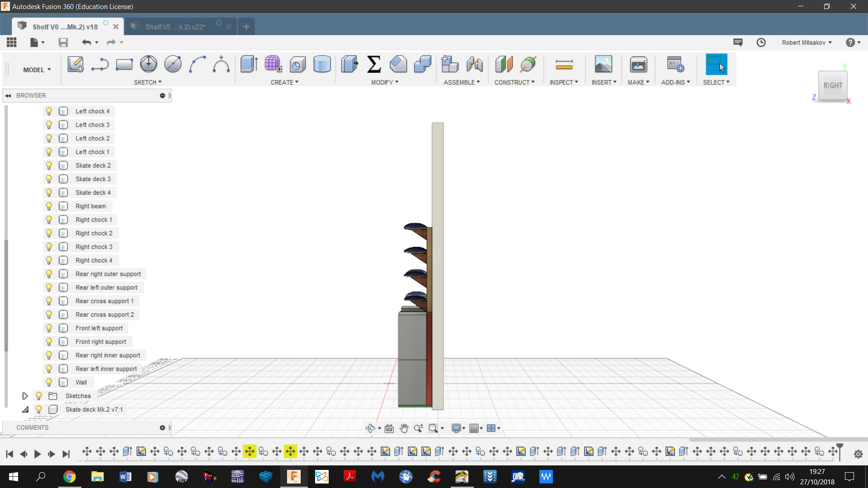Image resolution: width=868 pixels, height=488 pixels.
Task: Click the RIGHT face of ViewCube
Action: [833, 85]
